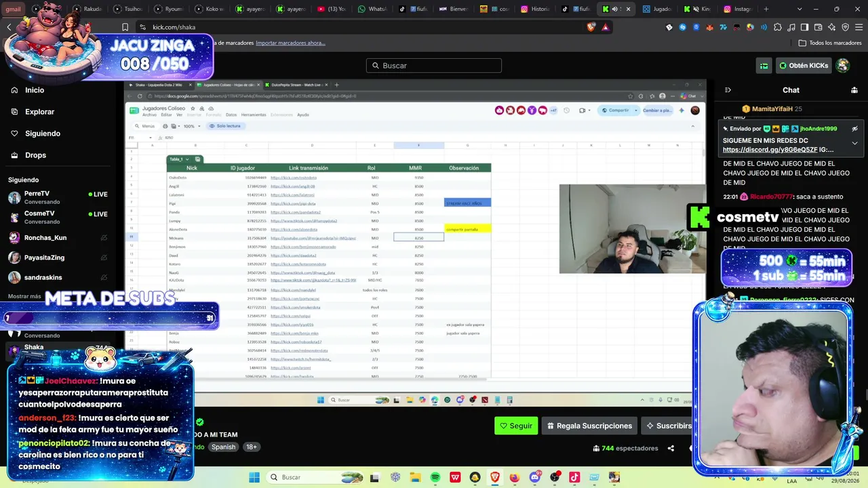Open OBS Studio from the taskbar
Screen dimensions: 868x488
[555, 477]
